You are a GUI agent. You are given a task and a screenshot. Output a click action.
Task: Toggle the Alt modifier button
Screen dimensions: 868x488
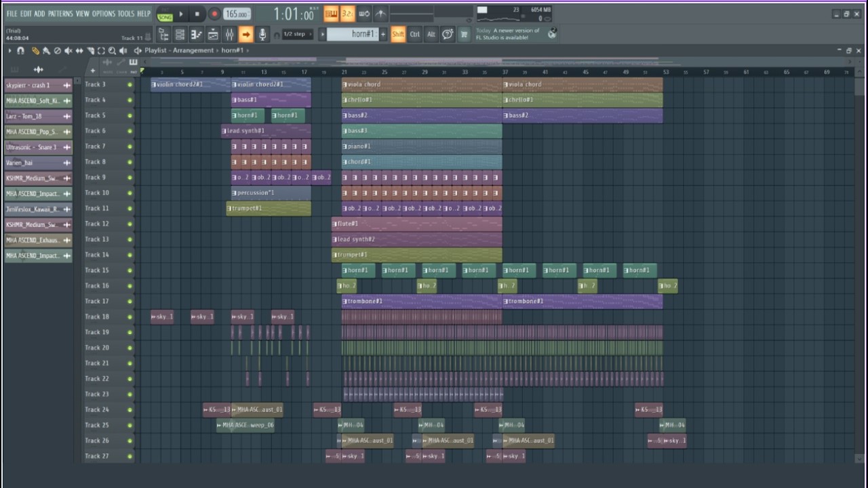[431, 34]
